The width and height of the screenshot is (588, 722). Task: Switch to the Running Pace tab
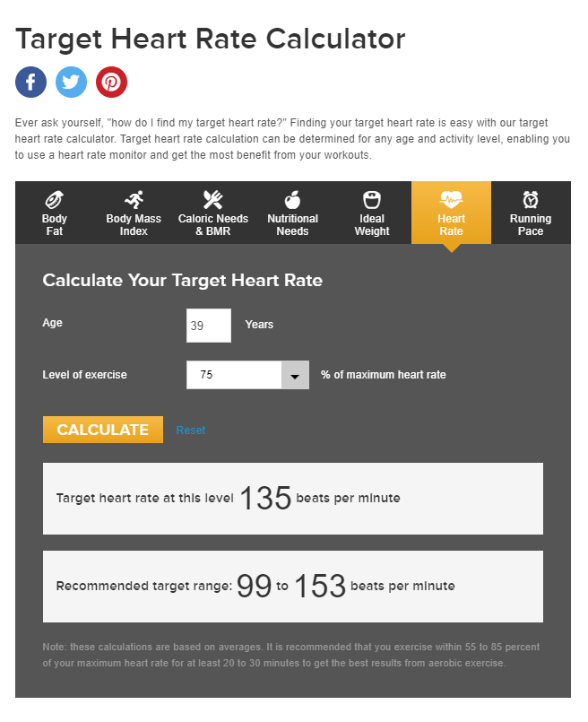[x=531, y=213]
